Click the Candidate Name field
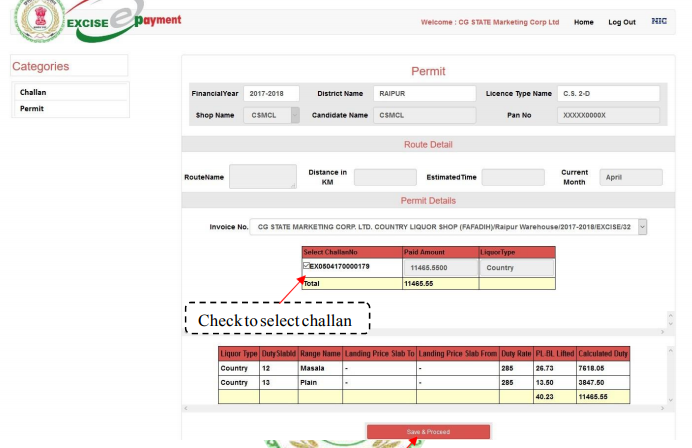Image resolution: width=692 pixels, height=448 pixels. tap(424, 115)
